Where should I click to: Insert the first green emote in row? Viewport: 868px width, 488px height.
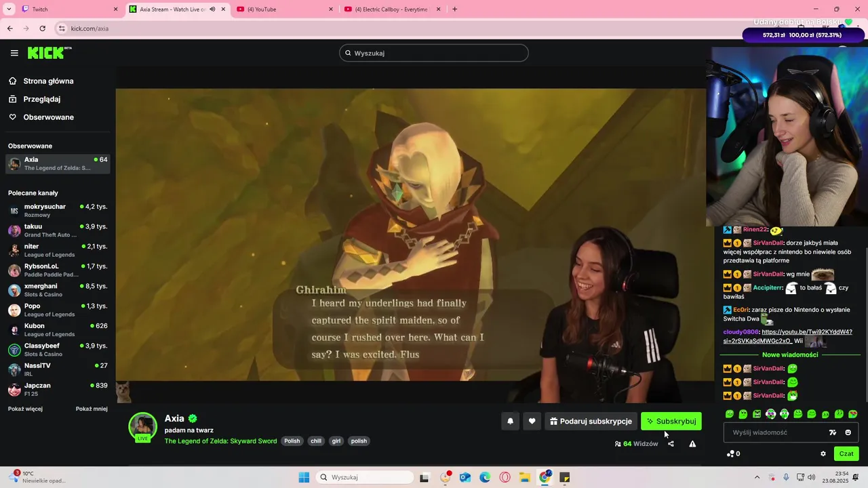[x=730, y=414]
